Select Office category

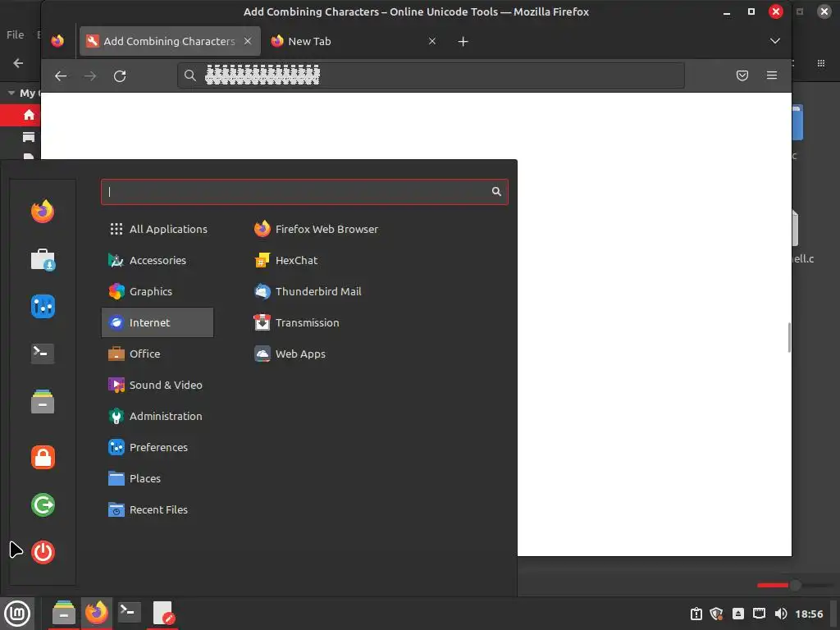click(157, 354)
